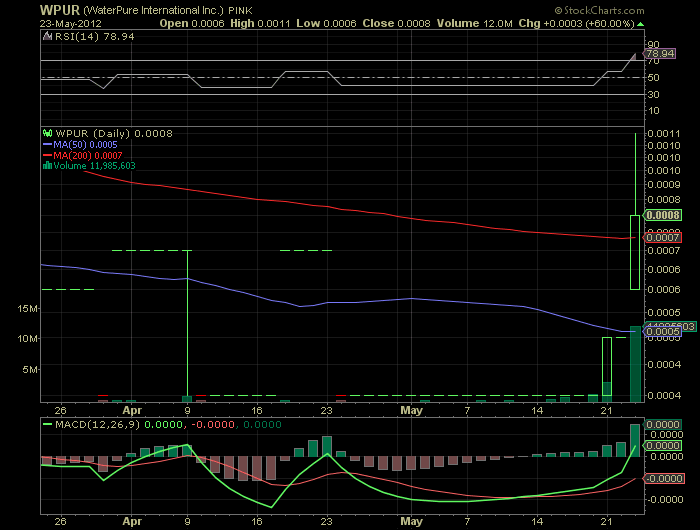
Task: Click the May label on MACD date axis
Action: (x=411, y=521)
